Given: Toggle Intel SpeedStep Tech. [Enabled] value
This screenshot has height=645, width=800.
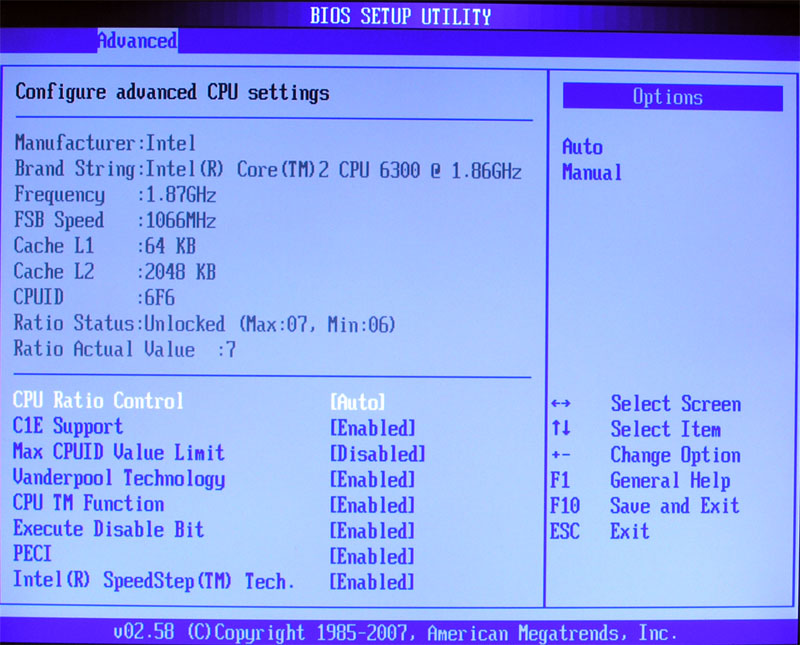Looking at the screenshot, I should click(x=372, y=582).
